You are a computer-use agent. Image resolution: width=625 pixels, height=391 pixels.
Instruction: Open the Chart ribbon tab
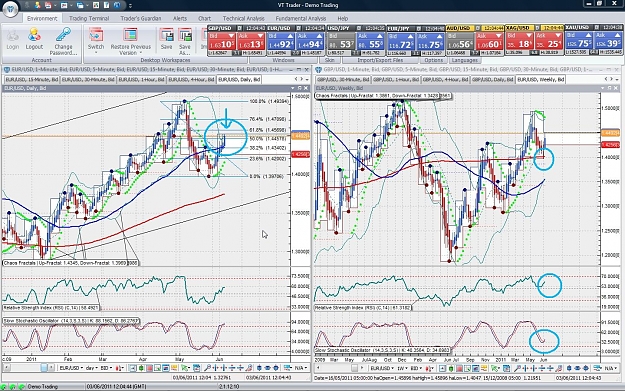click(204, 18)
